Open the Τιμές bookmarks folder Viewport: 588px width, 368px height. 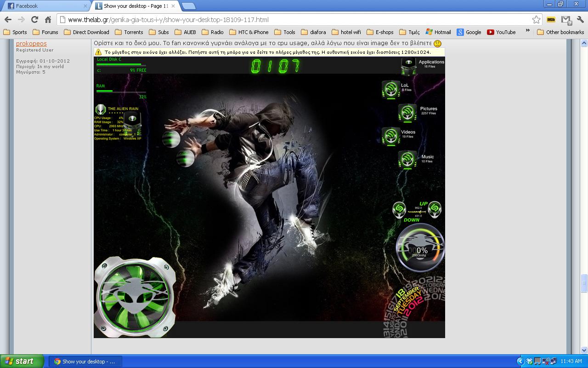410,32
